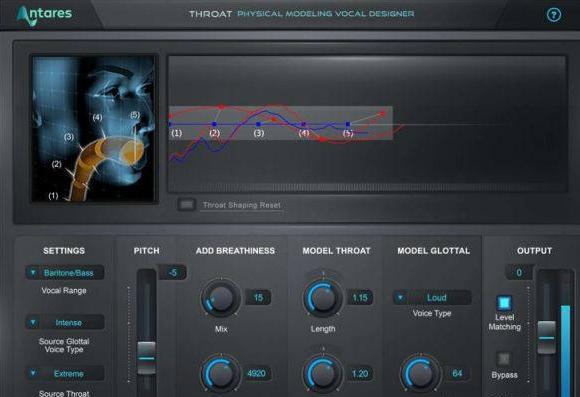Viewport: 580px width, 397px height.
Task: Click the red control point at the graph's right end
Action: tap(382, 114)
